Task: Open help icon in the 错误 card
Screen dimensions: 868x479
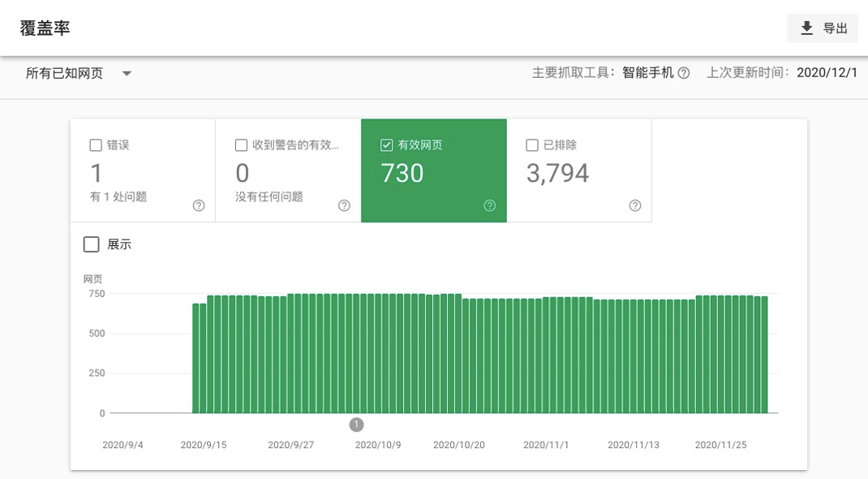Action: (199, 205)
